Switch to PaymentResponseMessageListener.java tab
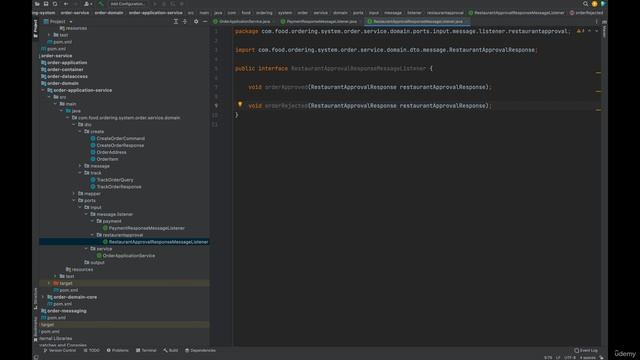The width and height of the screenshot is (640, 360). 319,21
